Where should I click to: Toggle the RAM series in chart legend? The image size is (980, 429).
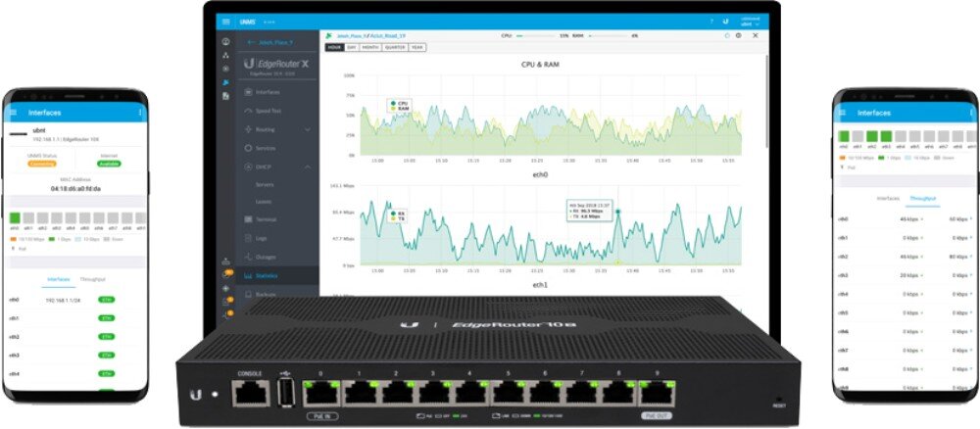click(x=399, y=109)
